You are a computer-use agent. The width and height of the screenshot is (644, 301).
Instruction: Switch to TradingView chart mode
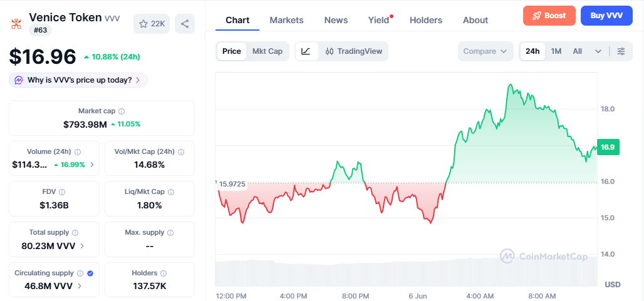353,51
